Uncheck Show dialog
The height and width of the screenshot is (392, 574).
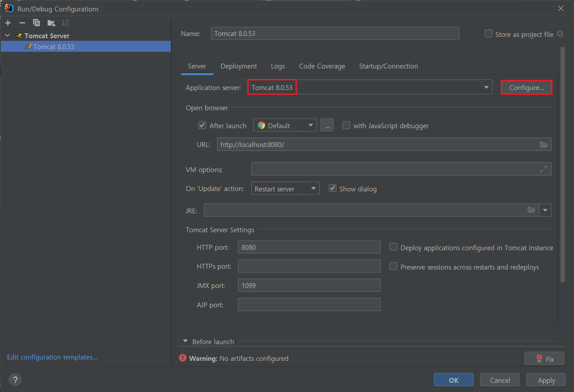point(332,188)
